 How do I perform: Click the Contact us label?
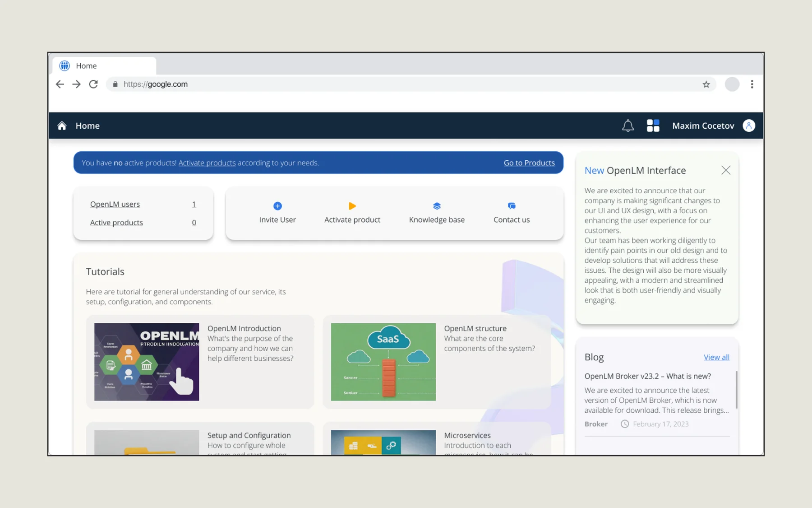click(x=512, y=220)
